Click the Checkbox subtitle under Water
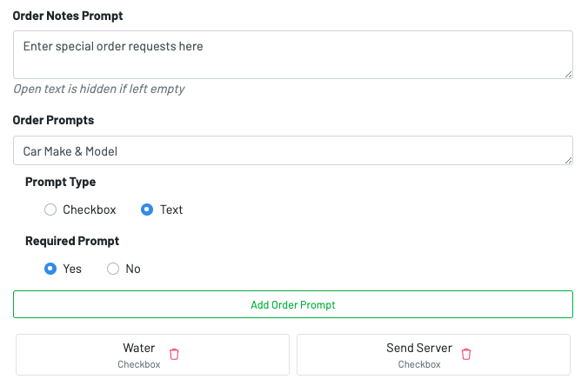The height and width of the screenshot is (386, 588). [139, 364]
